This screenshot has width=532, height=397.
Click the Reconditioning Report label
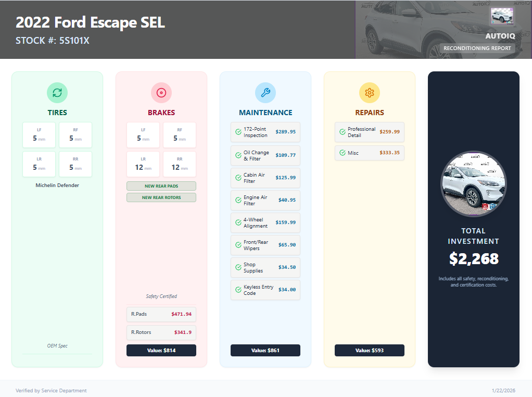click(477, 48)
